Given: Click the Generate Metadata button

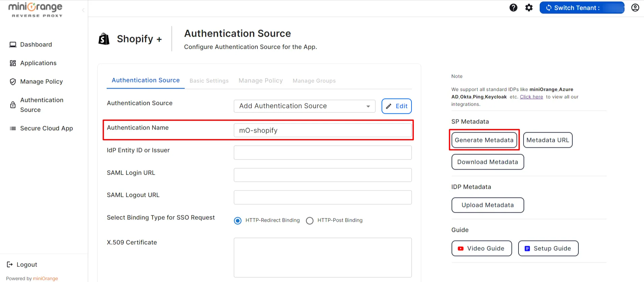Looking at the screenshot, I should (x=484, y=140).
